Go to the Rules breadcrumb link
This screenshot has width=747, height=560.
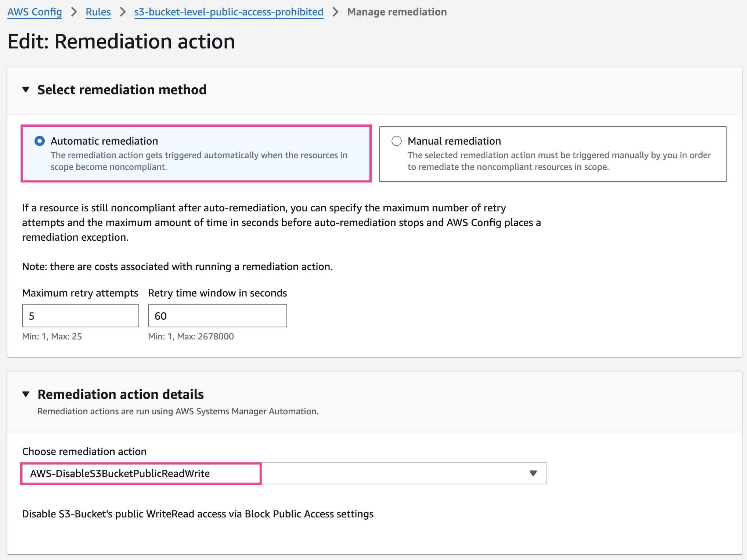[98, 12]
